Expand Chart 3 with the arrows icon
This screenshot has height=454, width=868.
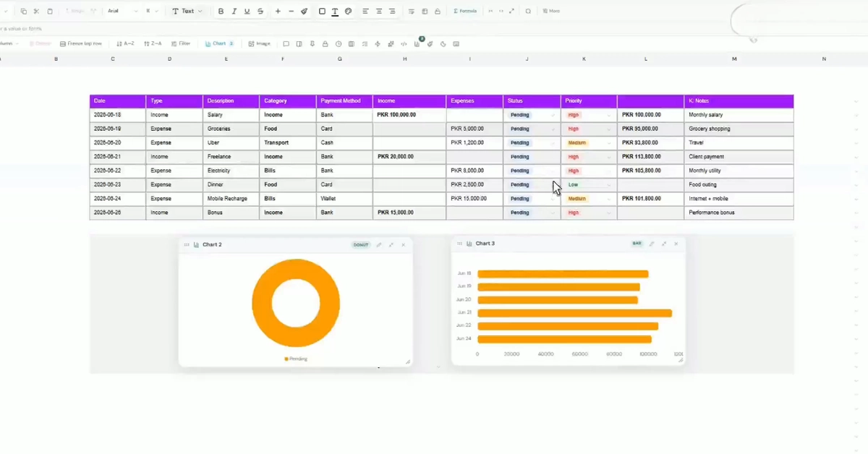tap(664, 244)
